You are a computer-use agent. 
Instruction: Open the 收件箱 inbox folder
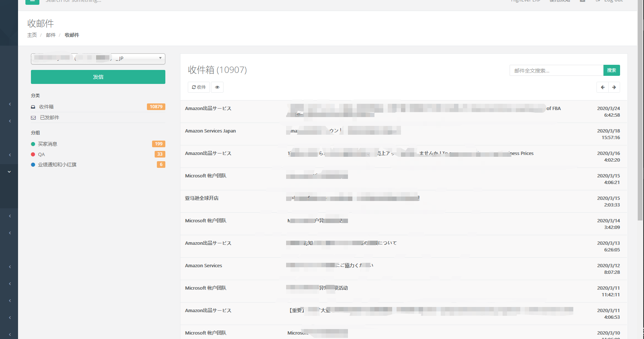tap(46, 107)
